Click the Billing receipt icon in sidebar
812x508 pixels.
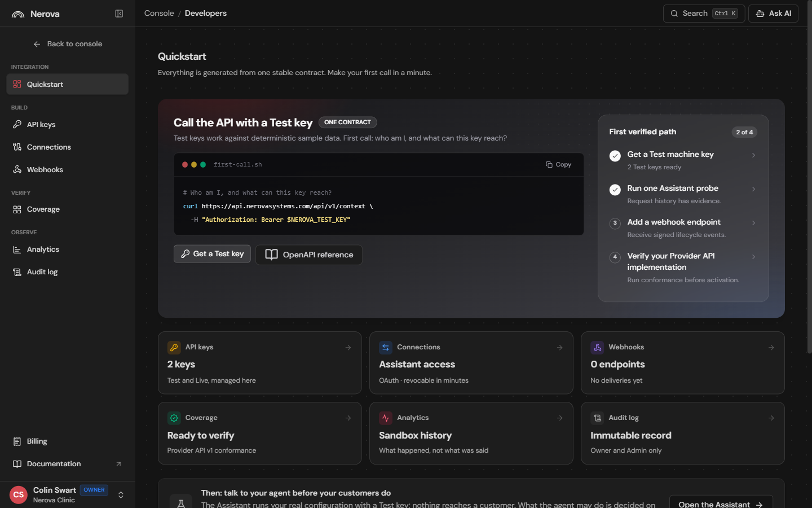coord(17,441)
